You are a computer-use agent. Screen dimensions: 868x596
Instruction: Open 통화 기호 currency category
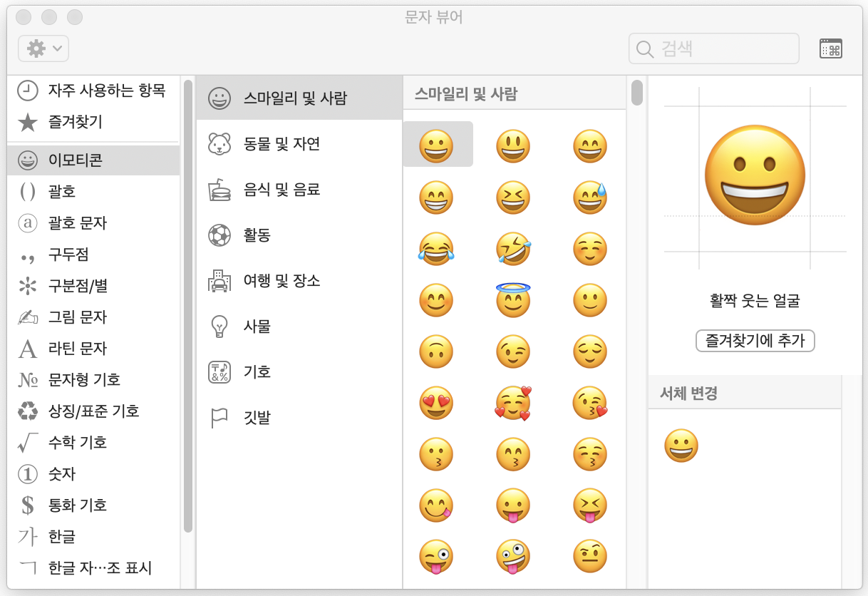click(x=93, y=505)
